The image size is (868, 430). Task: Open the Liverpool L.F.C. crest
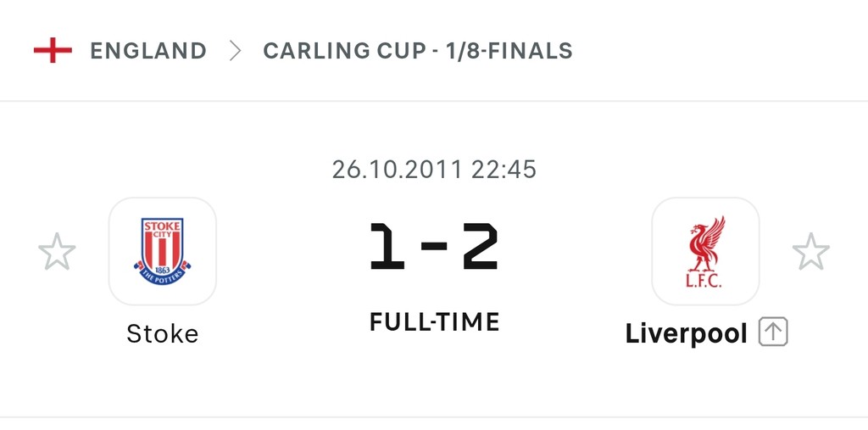(x=704, y=251)
